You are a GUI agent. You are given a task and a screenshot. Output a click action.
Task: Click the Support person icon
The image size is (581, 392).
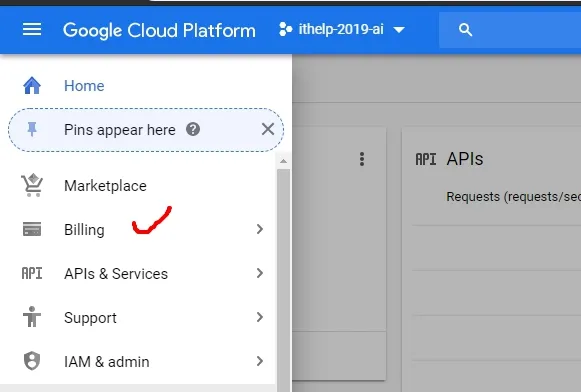click(x=32, y=317)
